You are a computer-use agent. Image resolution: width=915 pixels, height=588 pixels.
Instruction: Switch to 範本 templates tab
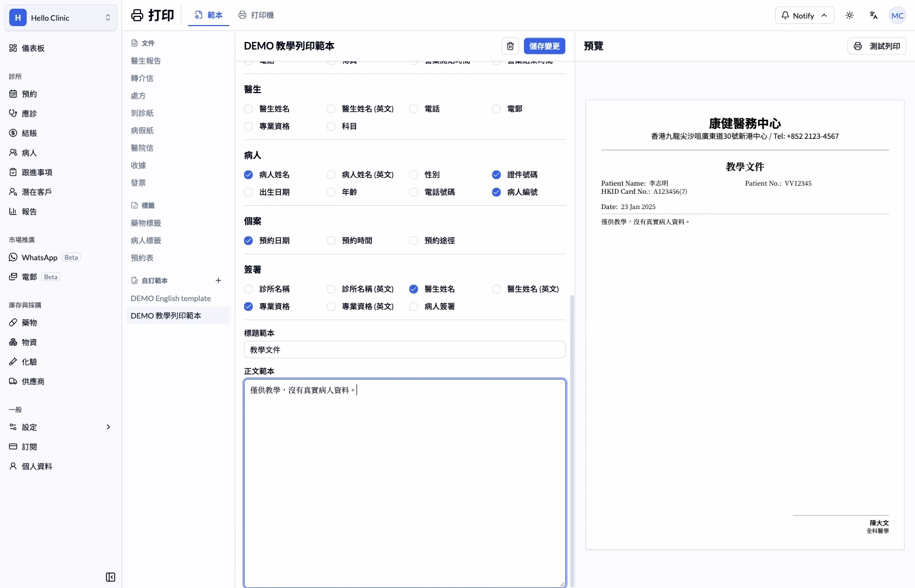click(x=209, y=15)
